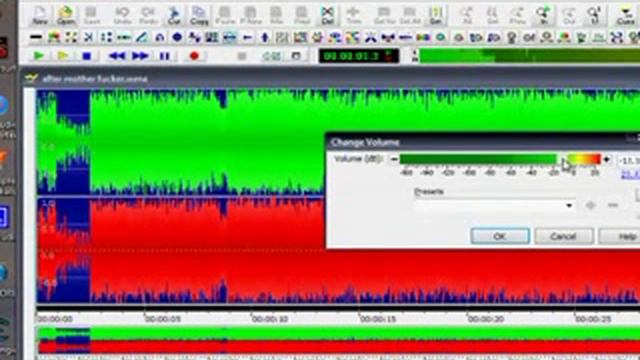Increase volume with the slider plus button
The width and height of the screenshot is (640, 360).
click(x=607, y=159)
